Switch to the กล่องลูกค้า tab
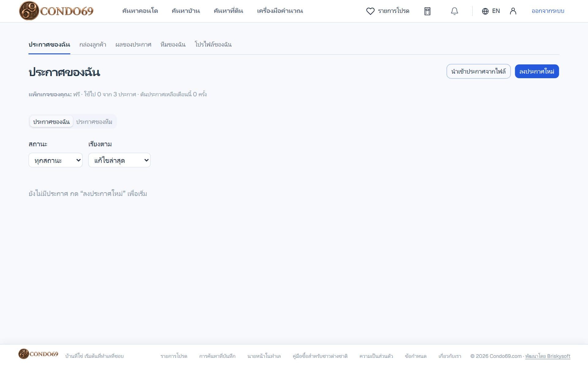588x368 pixels. pos(93,45)
